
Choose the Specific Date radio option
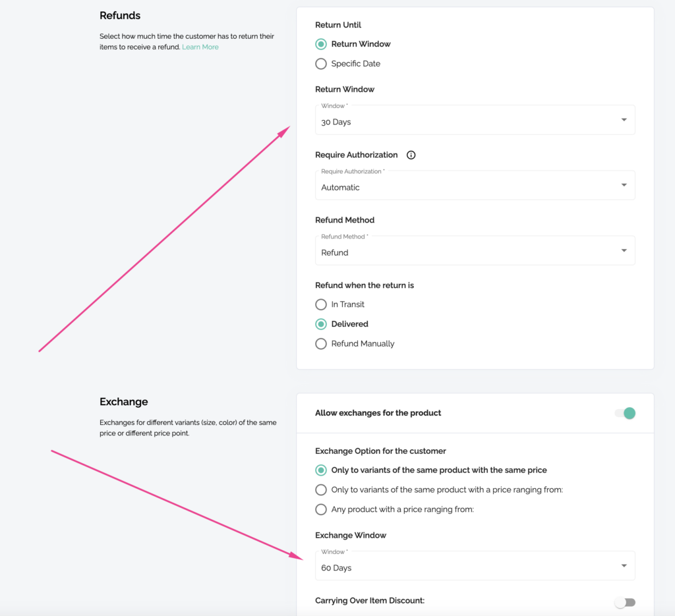tap(321, 64)
